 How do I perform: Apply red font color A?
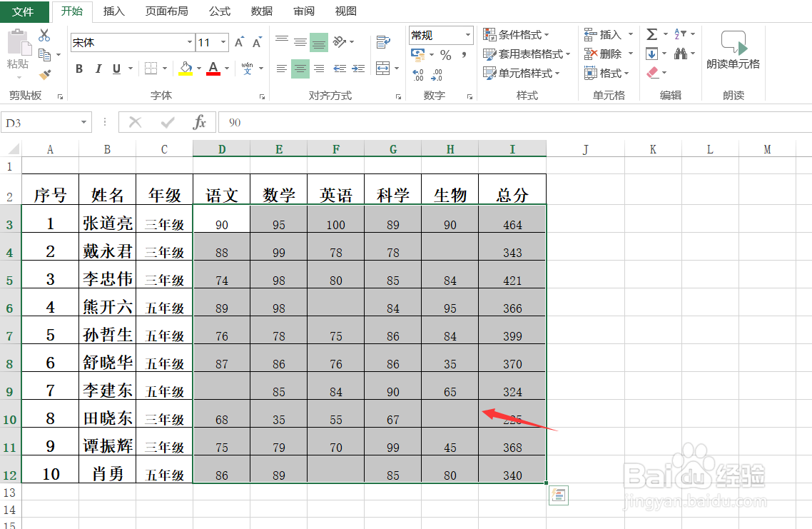tap(213, 69)
